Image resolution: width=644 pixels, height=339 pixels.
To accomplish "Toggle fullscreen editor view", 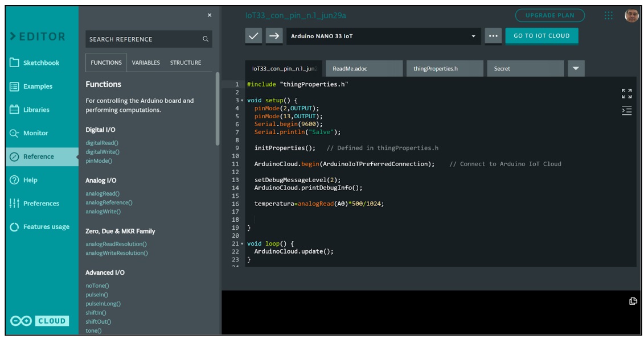I will (627, 94).
